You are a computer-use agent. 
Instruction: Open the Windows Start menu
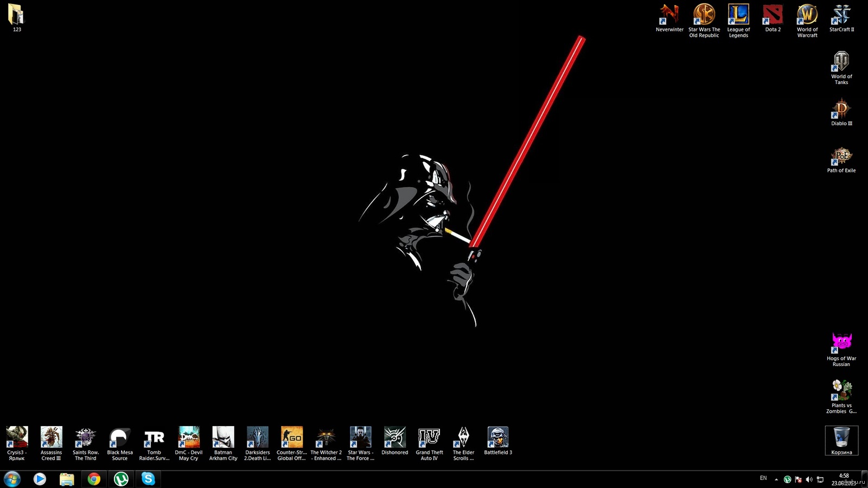12,479
